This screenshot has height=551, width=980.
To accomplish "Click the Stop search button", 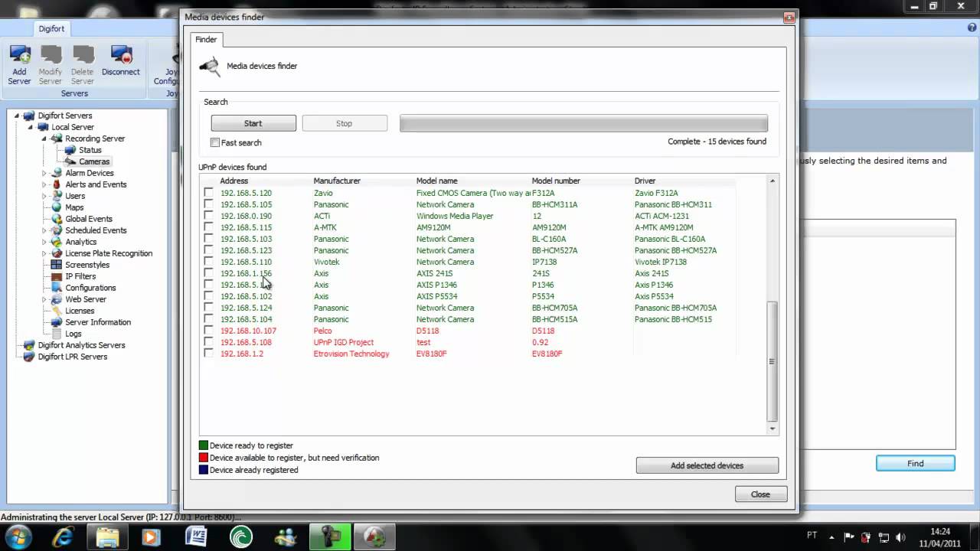I will [x=345, y=123].
